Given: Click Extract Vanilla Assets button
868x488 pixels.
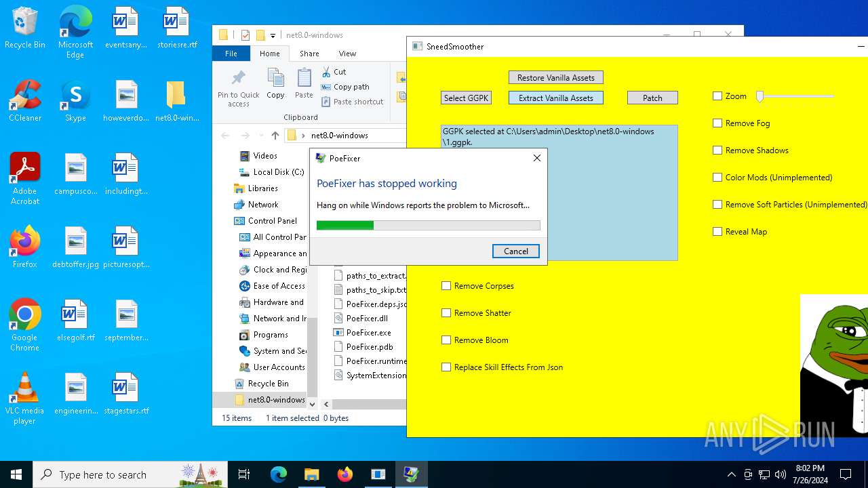Looking at the screenshot, I should [x=556, y=98].
